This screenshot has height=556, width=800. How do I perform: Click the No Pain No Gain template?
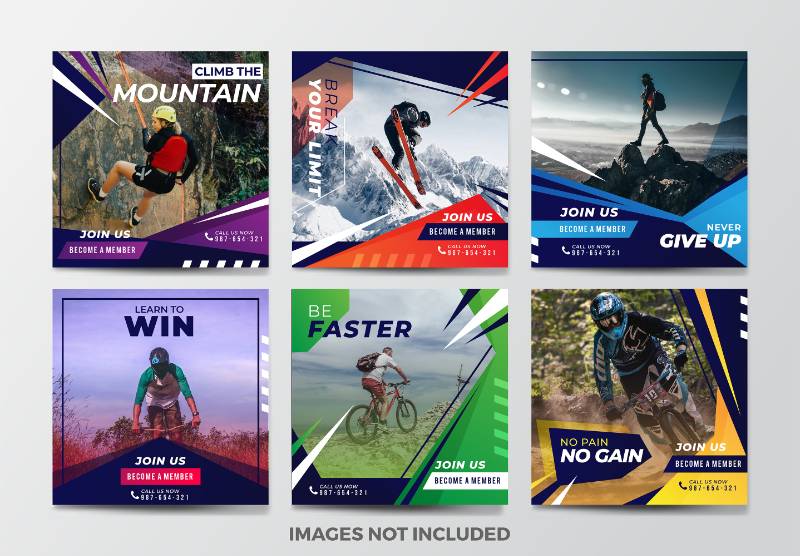[639, 397]
